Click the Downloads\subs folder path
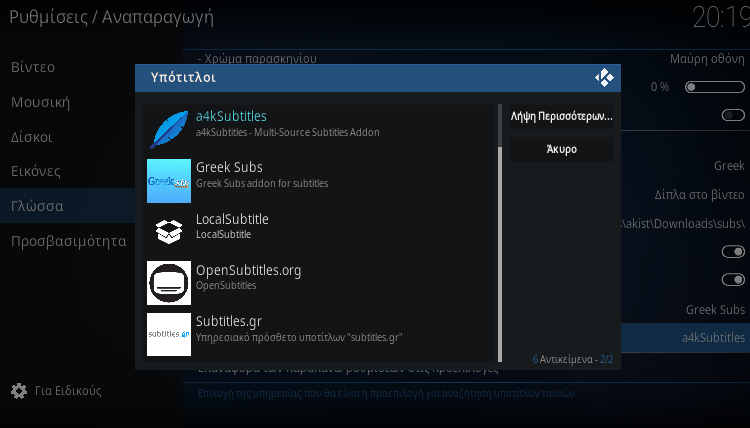Screen dimensions: 750x428 point(683,223)
